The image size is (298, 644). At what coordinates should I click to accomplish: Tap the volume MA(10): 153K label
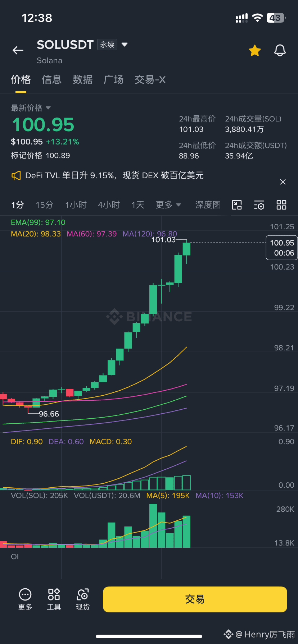(220, 496)
